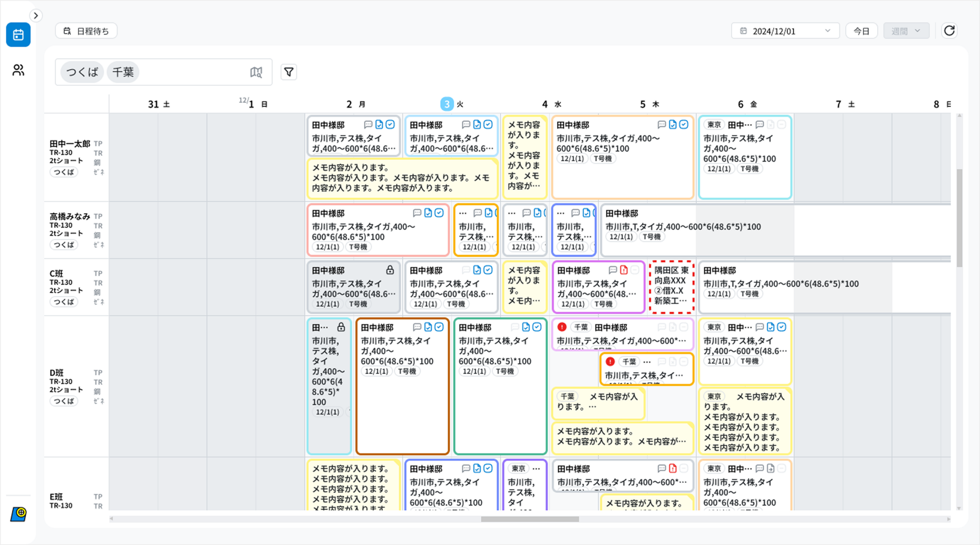Toggle check mark on D班 brown-bordered card
The image size is (980, 545).
(x=439, y=327)
